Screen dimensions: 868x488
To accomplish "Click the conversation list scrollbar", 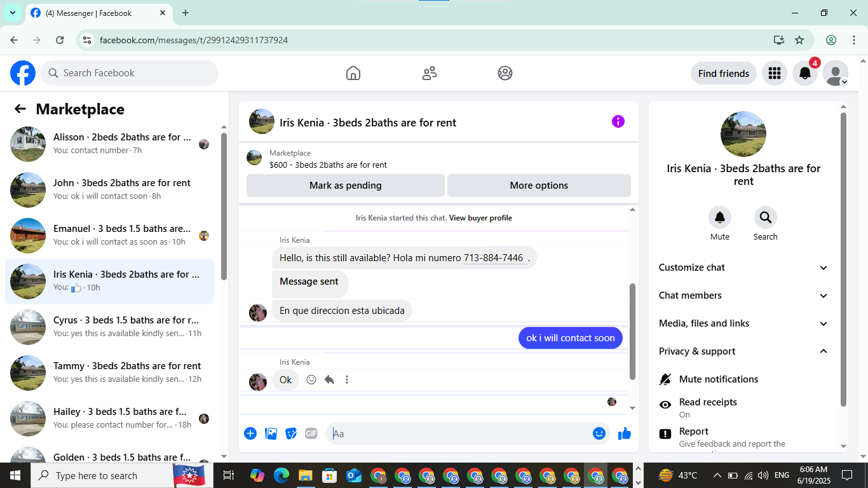I will [224, 207].
